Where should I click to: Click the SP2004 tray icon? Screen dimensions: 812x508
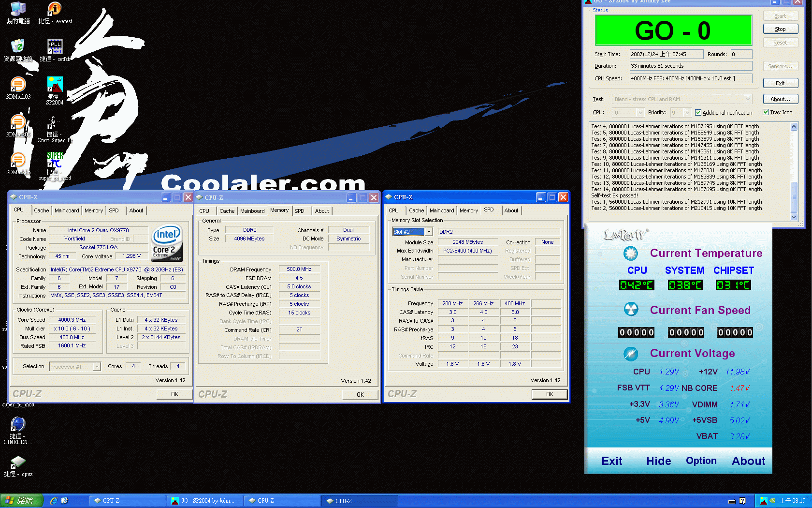click(x=763, y=501)
